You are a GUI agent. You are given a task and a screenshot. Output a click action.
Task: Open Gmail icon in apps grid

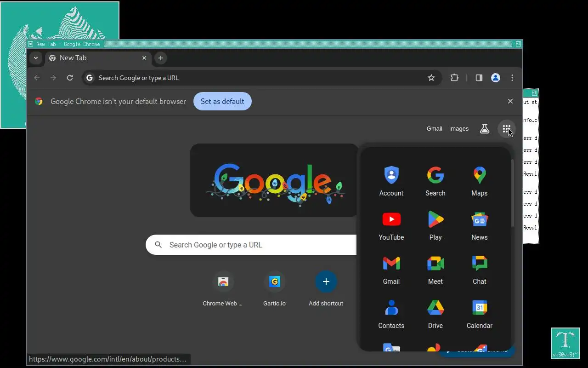click(x=391, y=270)
